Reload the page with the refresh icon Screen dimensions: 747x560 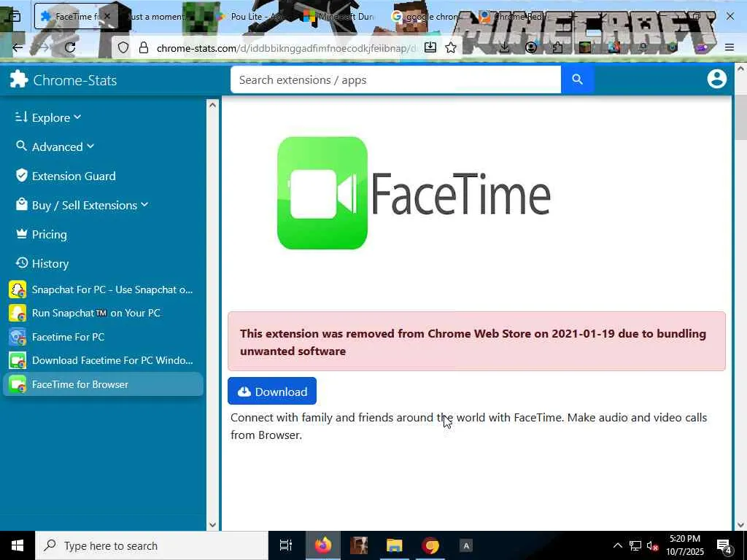point(70,47)
